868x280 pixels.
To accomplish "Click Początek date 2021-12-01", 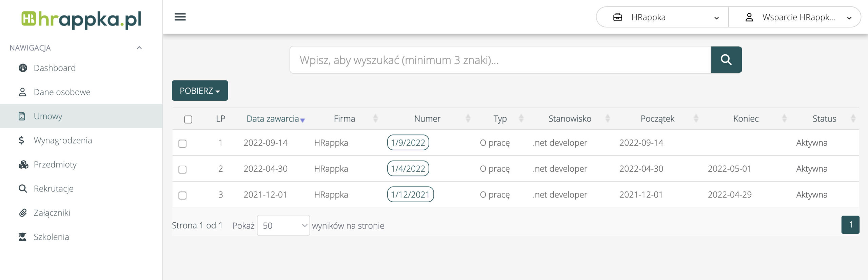I will [641, 194].
